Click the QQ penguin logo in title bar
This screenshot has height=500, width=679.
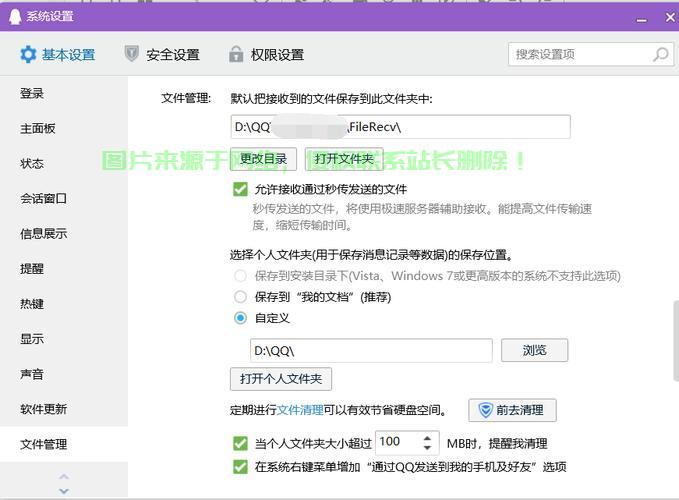pos(15,17)
